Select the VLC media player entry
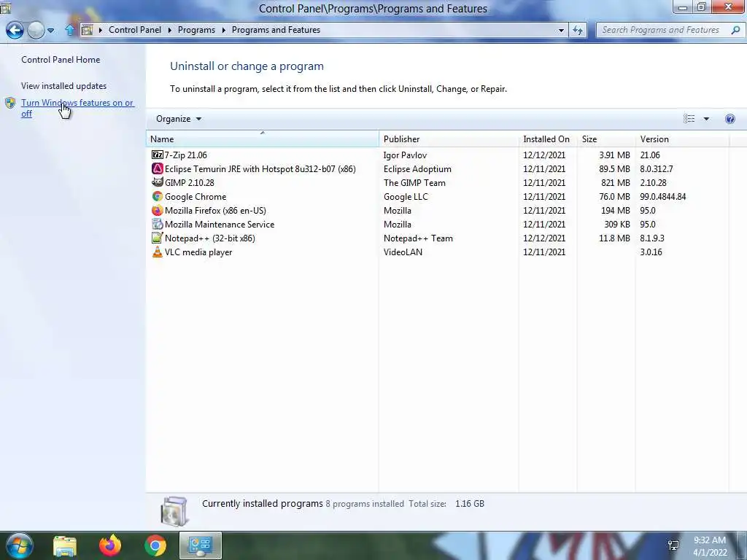Screen dimensions: 747x560 (x=198, y=252)
